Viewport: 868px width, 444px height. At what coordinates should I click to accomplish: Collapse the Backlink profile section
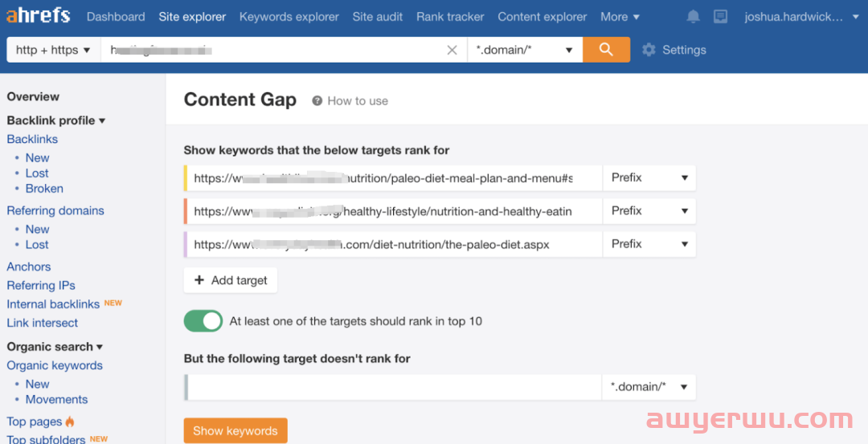(56, 120)
